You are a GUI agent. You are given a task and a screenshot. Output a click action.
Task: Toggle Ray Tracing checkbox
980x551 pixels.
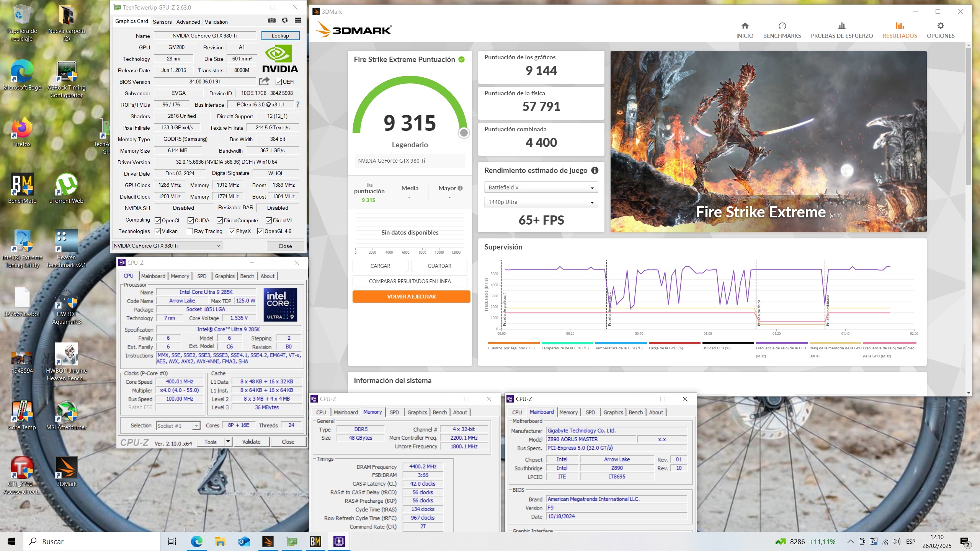pos(189,231)
